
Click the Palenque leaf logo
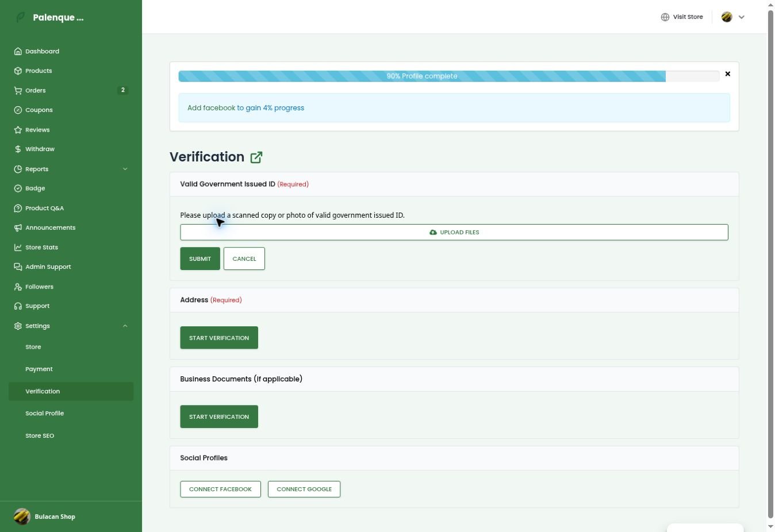point(21,17)
